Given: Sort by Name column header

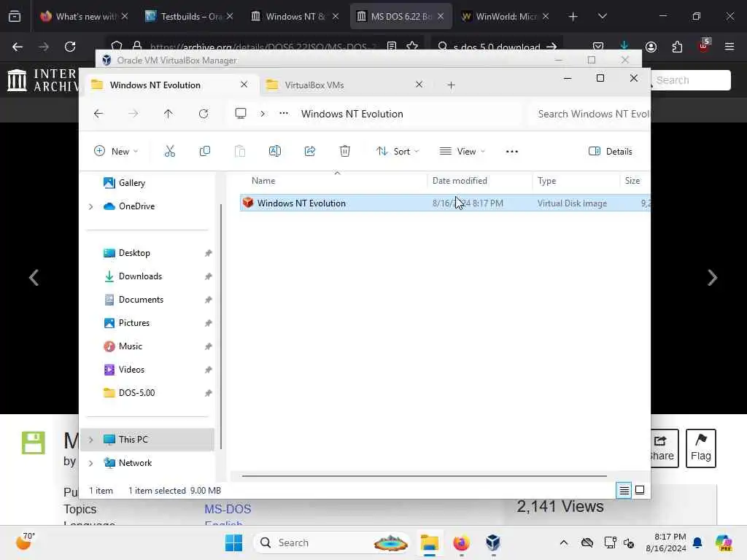Looking at the screenshot, I should 263,181.
